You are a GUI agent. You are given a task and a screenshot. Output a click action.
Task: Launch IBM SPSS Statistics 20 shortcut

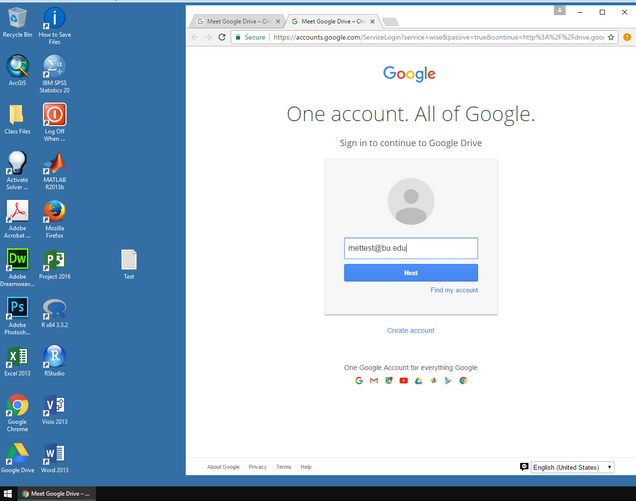tap(54, 74)
